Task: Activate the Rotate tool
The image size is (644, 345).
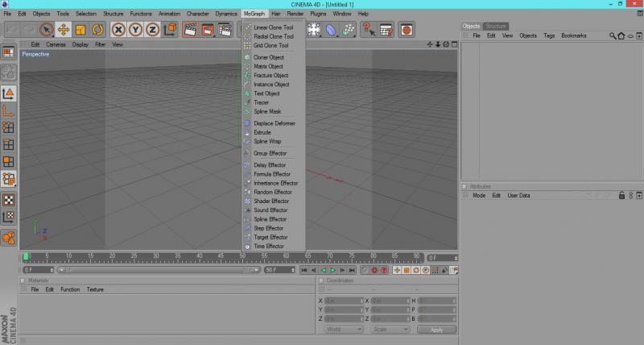Action: 97,30
